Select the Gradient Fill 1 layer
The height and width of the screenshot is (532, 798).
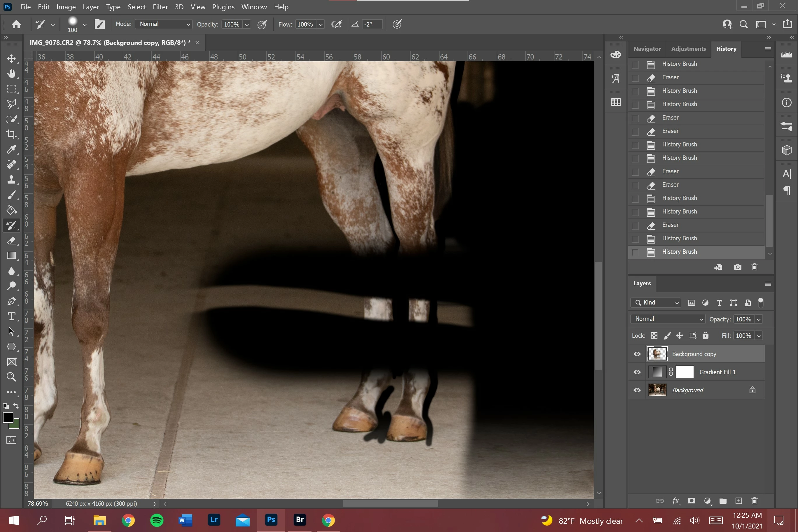pyautogui.click(x=717, y=372)
